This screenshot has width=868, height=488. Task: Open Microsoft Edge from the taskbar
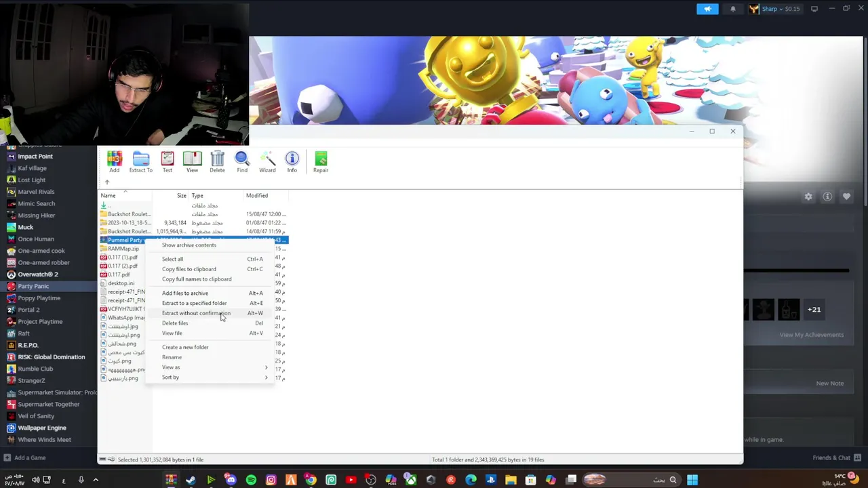(471, 480)
